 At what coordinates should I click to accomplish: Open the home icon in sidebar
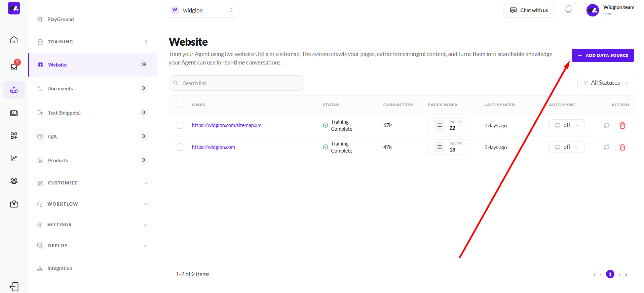click(x=14, y=40)
